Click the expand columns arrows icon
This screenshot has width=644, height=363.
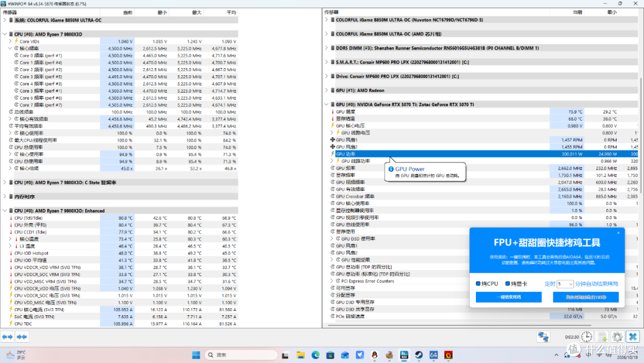(x=7, y=337)
